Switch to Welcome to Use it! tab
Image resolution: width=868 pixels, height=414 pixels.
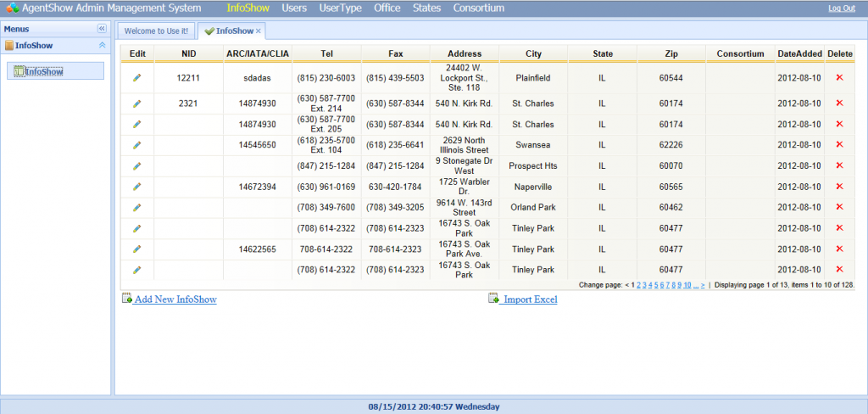point(156,31)
